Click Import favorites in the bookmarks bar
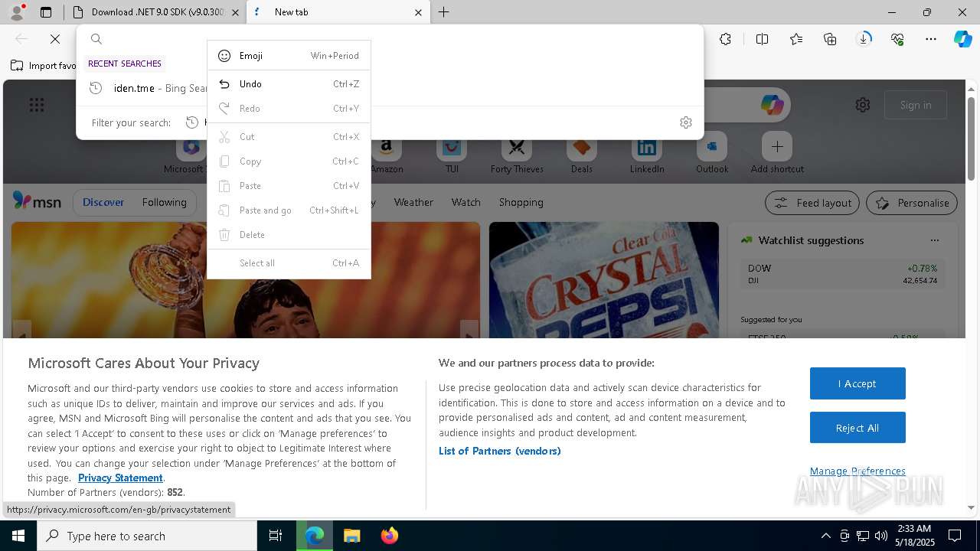 click(x=44, y=66)
